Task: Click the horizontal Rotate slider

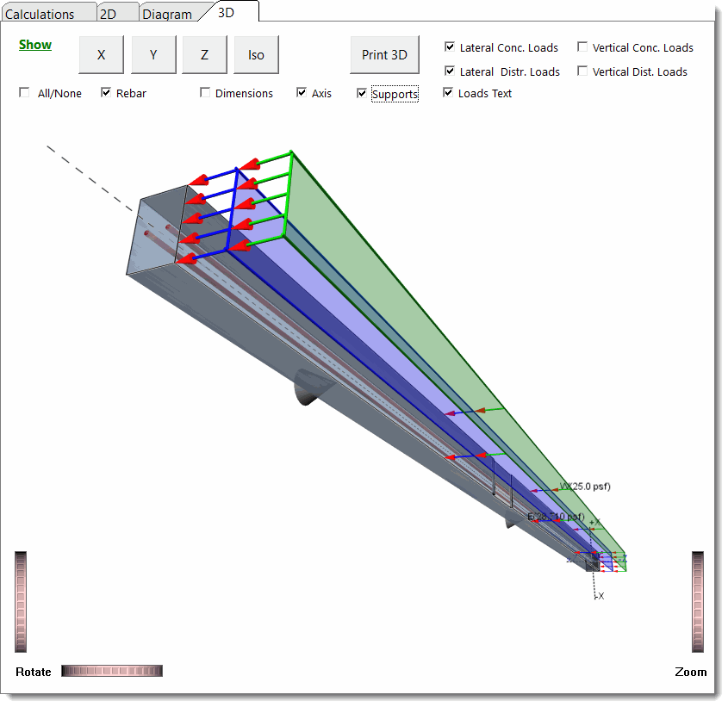Action: [x=111, y=671]
